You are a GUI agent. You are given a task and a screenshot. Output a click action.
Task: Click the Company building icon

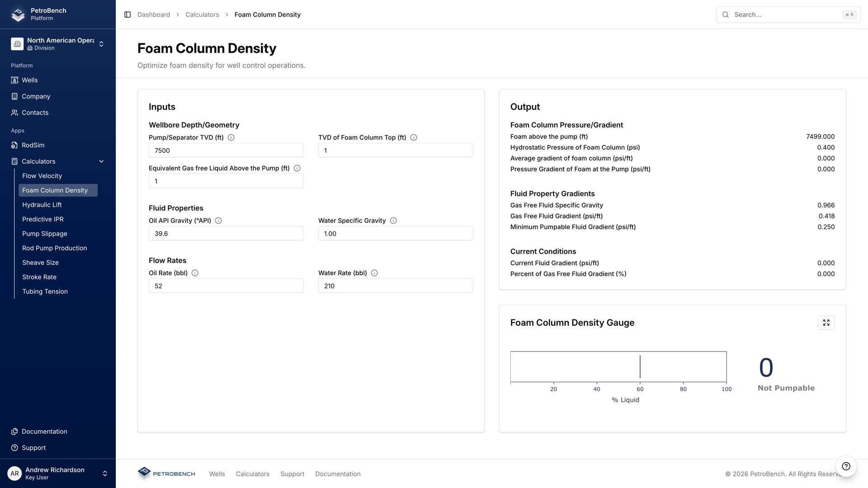pos(14,96)
